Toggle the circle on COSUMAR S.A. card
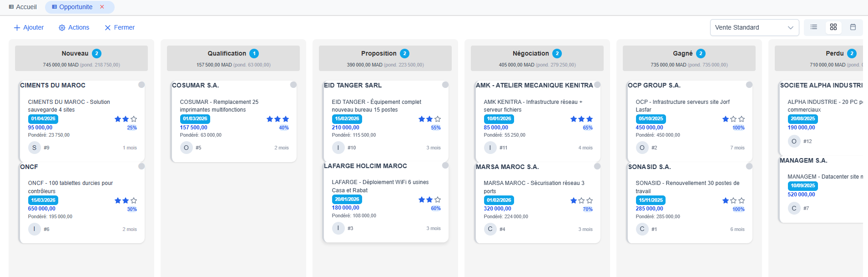This screenshot has width=868, height=277. (x=293, y=85)
